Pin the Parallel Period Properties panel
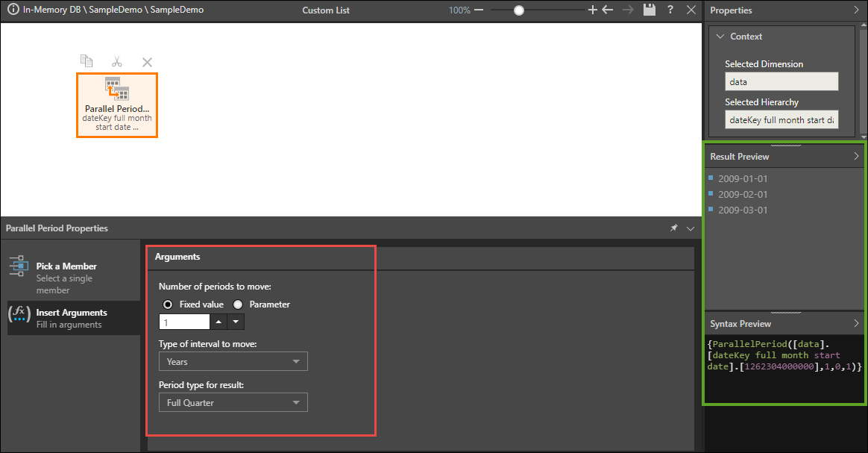 [674, 228]
